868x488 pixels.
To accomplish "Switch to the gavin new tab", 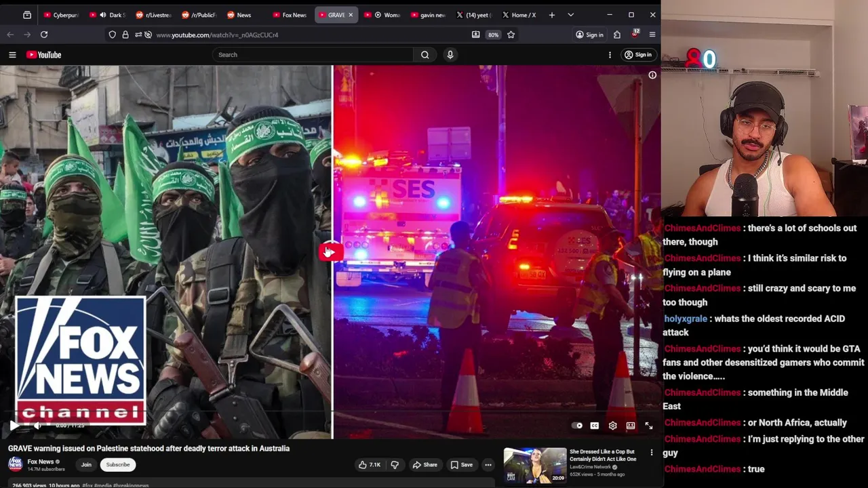I will click(429, 15).
